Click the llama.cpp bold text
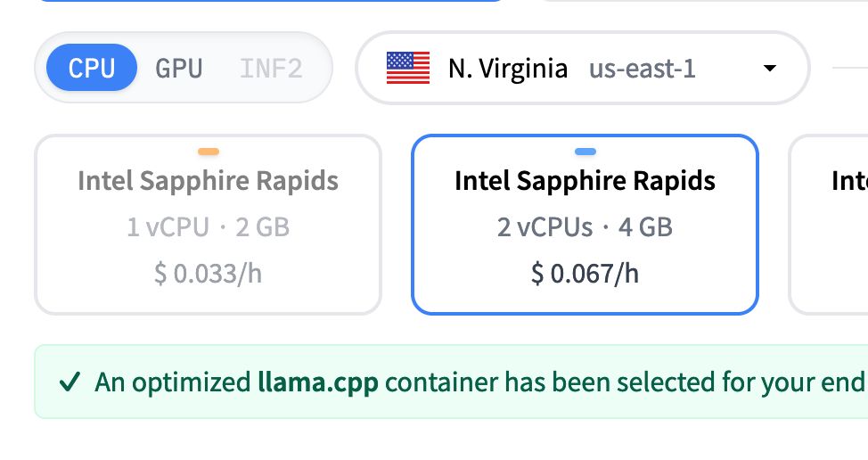The width and height of the screenshot is (868, 460). [318, 382]
